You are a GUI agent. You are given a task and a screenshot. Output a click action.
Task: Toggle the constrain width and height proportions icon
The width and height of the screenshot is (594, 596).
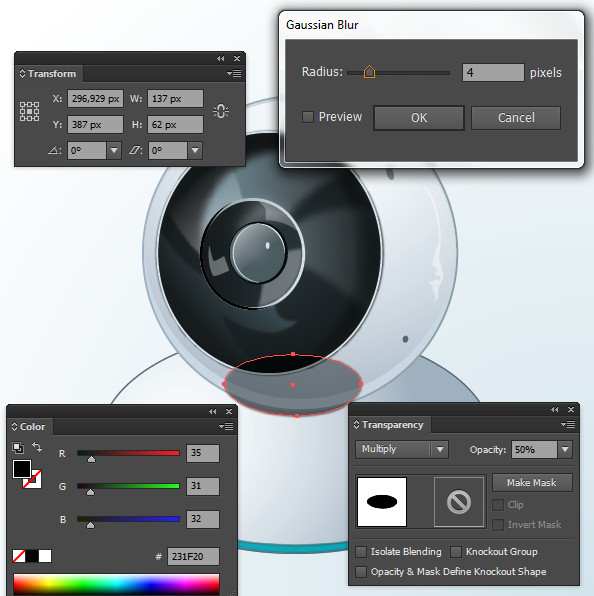[x=221, y=111]
